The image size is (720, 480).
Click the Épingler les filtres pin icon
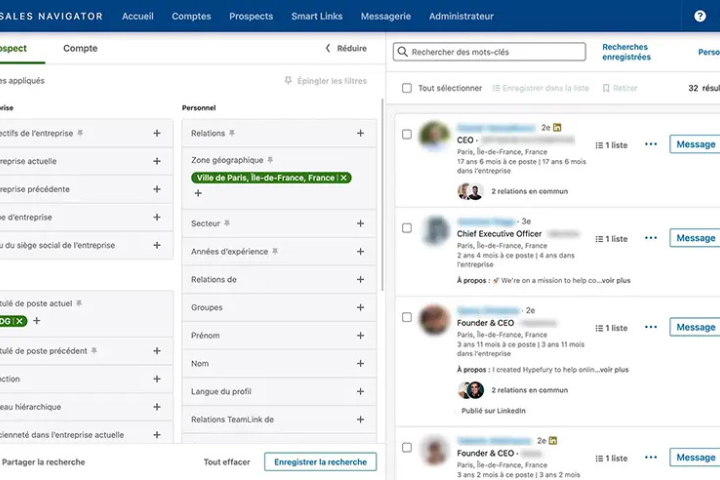(288, 81)
